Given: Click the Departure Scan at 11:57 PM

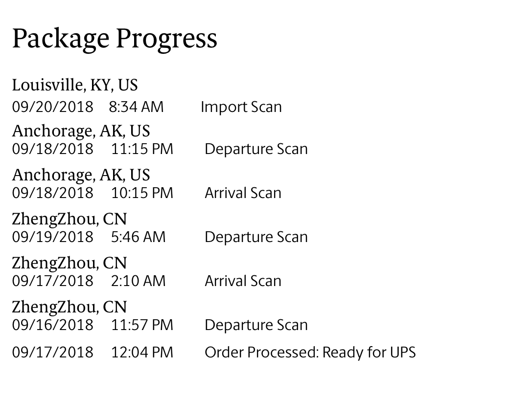Looking at the screenshot, I should (256, 325).
